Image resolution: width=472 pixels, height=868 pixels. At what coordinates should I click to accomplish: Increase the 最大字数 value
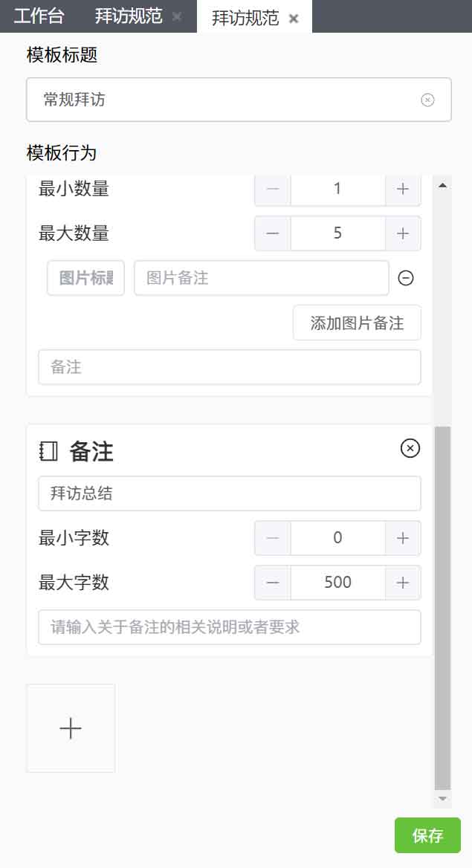(403, 583)
